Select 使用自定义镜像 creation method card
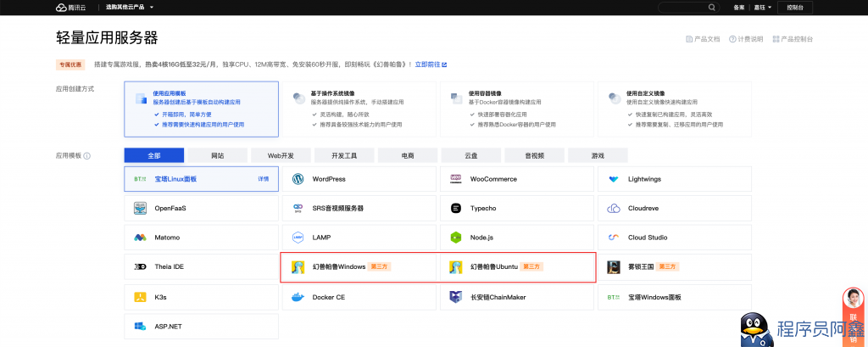The width and height of the screenshot is (868, 347). pos(675,109)
